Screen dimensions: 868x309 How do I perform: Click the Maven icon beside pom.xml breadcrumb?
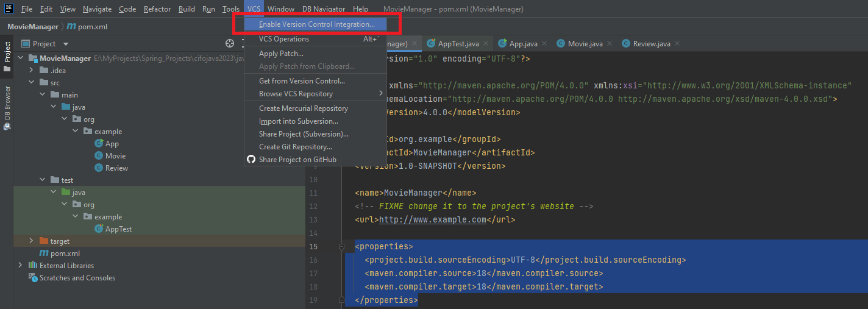click(x=71, y=27)
